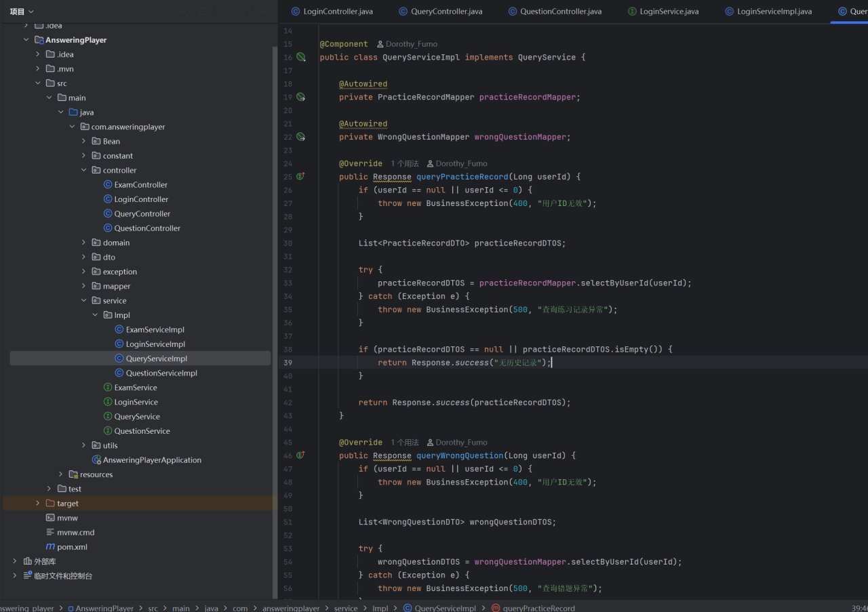Open QueryService interface file

132,416
